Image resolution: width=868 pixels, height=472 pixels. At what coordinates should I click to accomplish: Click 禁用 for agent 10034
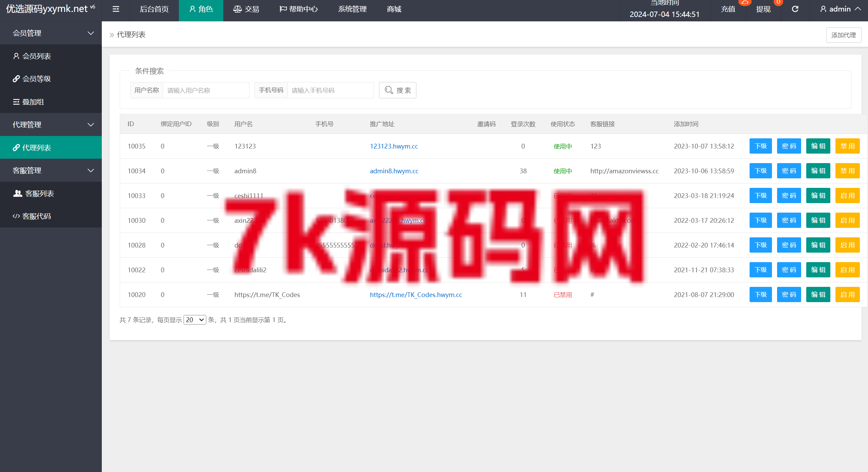pos(847,171)
